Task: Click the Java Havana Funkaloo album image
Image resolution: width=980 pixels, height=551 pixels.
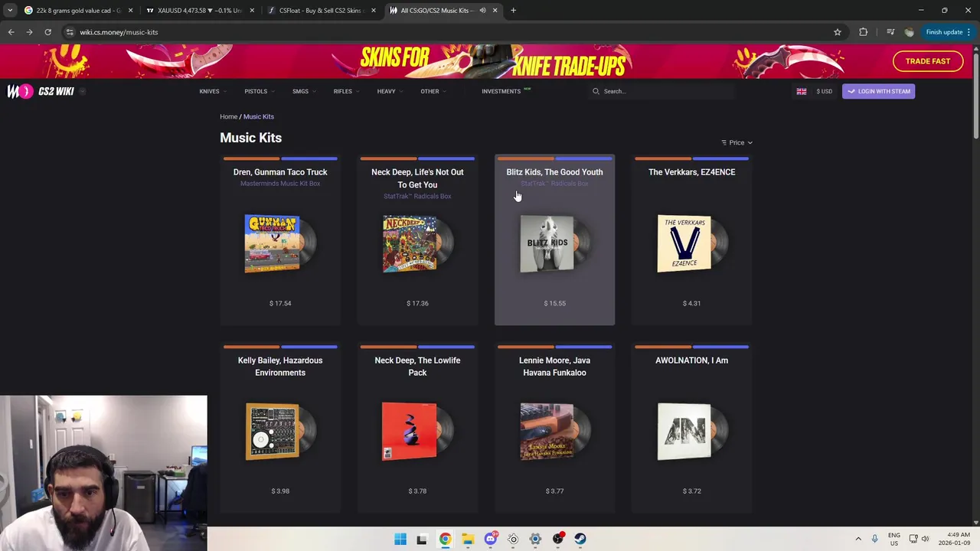Action: (x=554, y=432)
